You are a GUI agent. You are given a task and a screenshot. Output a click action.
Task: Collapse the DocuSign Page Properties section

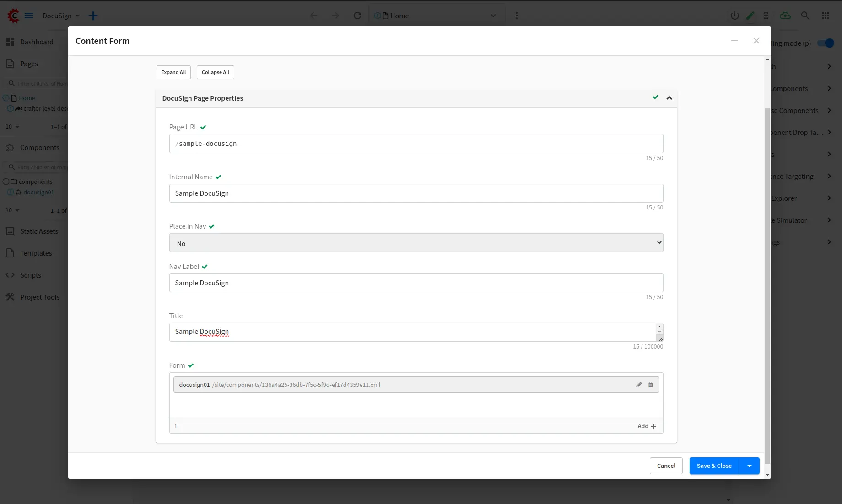click(x=669, y=98)
